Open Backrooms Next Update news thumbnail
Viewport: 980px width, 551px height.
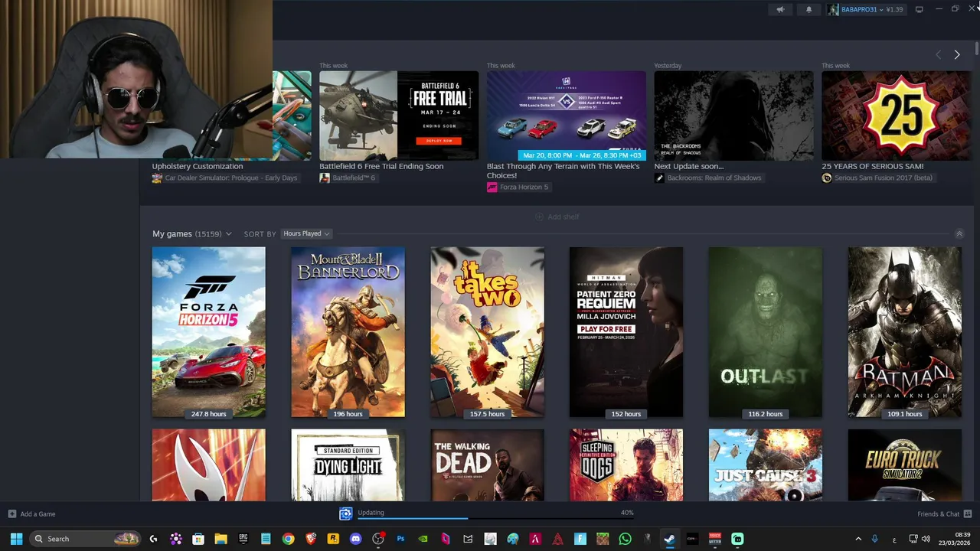point(733,116)
